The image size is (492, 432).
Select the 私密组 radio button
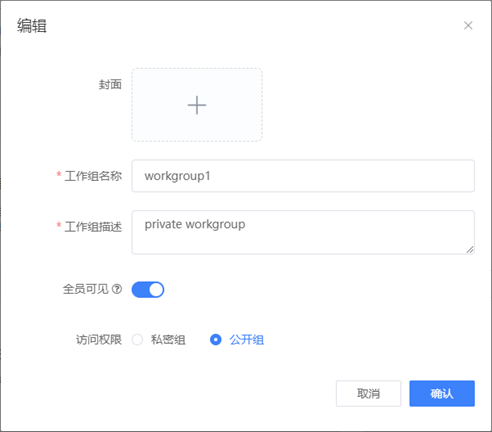tap(137, 340)
